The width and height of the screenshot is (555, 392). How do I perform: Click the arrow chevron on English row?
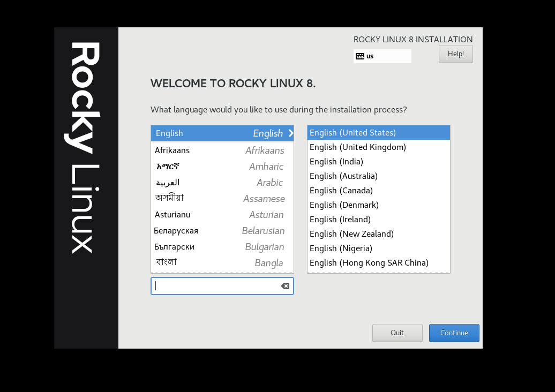click(291, 133)
